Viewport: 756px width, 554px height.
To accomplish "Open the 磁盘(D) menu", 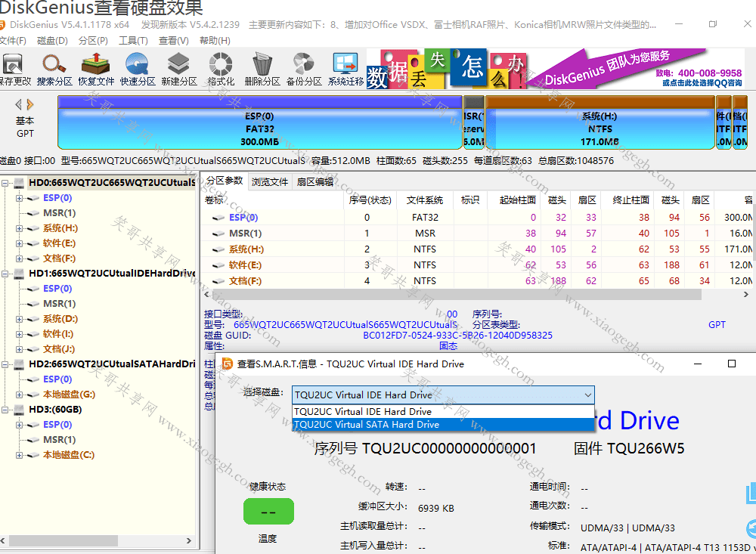I will [x=52, y=41].
